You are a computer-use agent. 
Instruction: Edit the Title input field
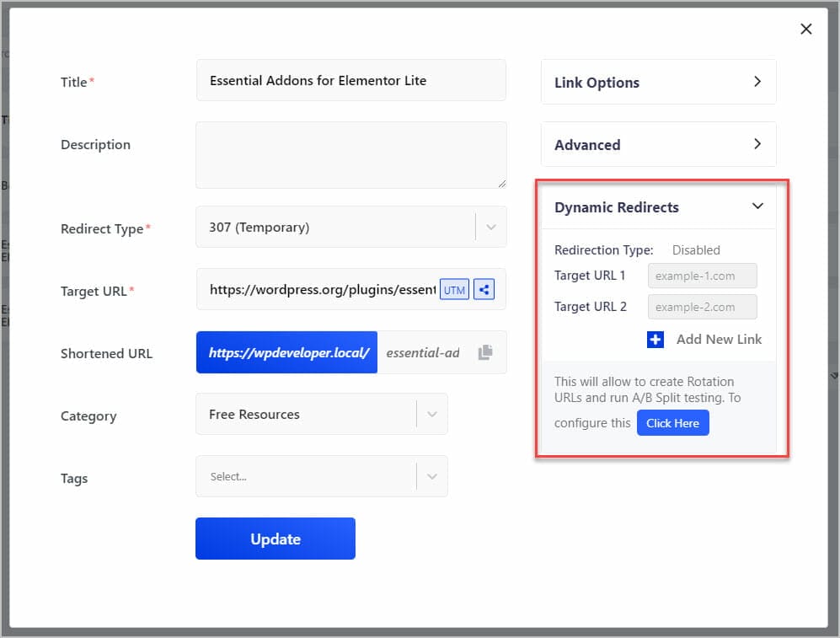tap(351, 80)
